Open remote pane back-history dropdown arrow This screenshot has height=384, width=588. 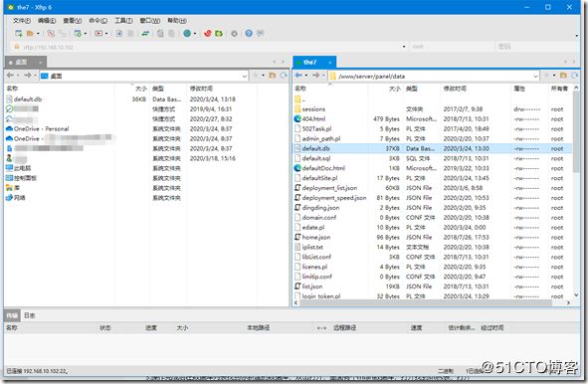(306, 76)
